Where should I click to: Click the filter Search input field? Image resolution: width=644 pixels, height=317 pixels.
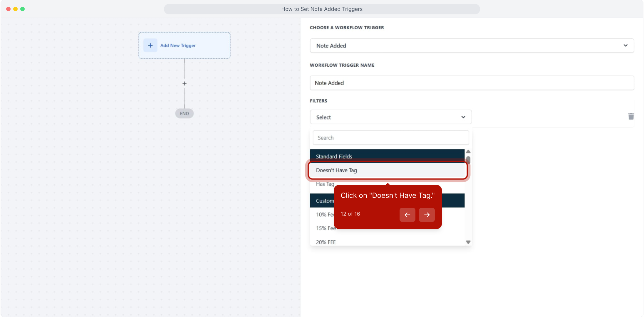[x=390, y=138]
